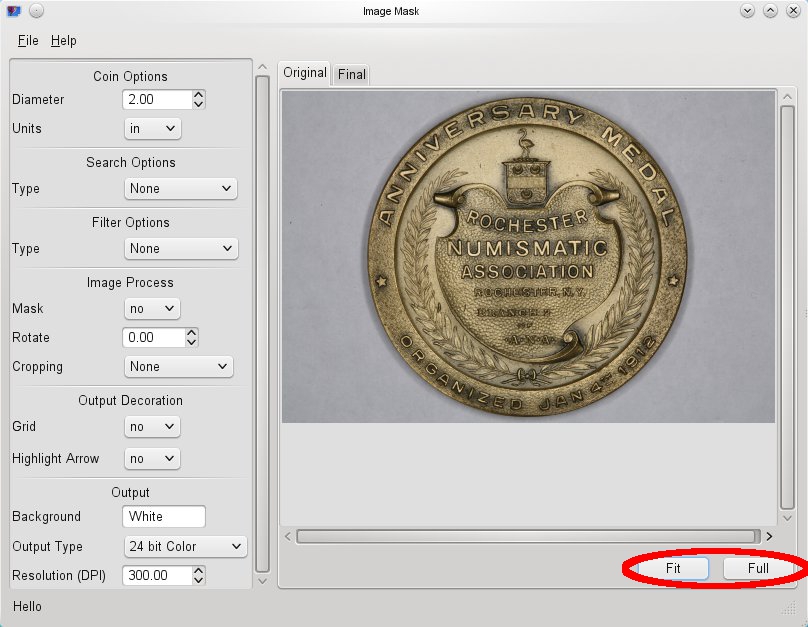This screenshot has width=808, height=627.
Task: Click the 'Coin Options' section heading
Action: click(130, 77)
